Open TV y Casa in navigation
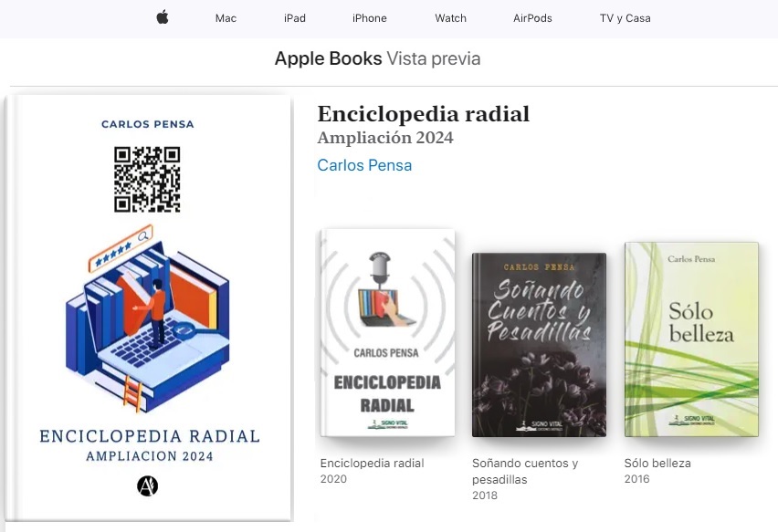This screenshot has width=778, height=532. [x=626, y=18]
